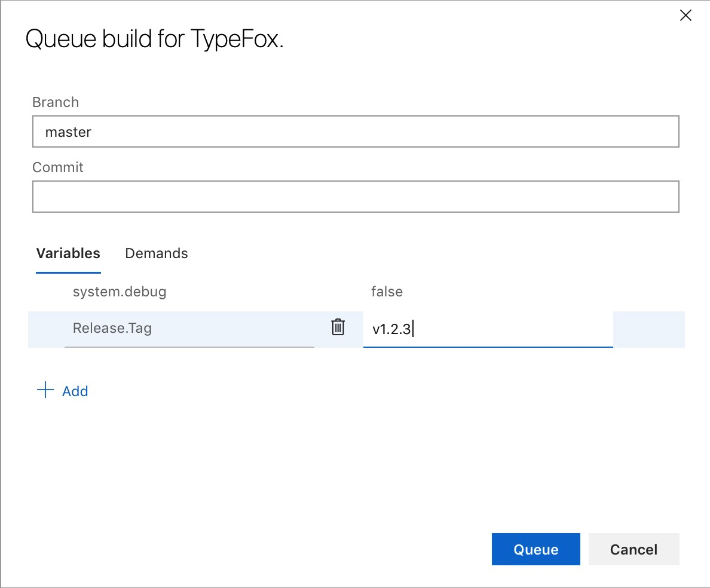Image resolution: width=710 pixels, height=588 pixels.
Task: Focus the Branch field containing master
Action: pos(356,131)
